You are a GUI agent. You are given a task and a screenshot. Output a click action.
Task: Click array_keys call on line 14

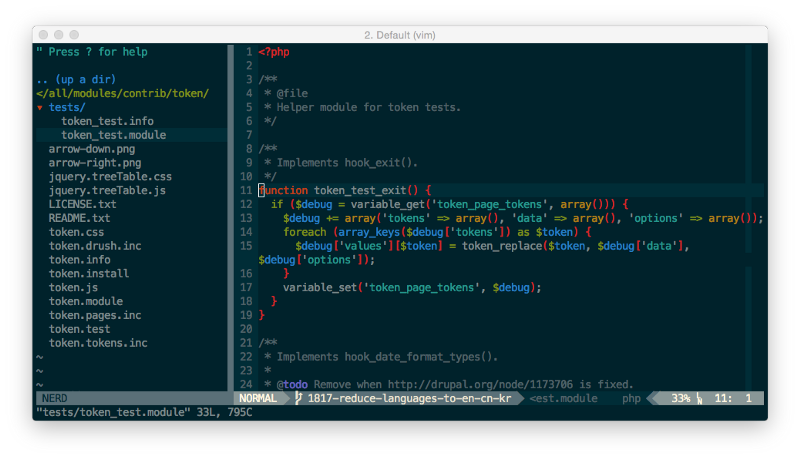(369, 232)
